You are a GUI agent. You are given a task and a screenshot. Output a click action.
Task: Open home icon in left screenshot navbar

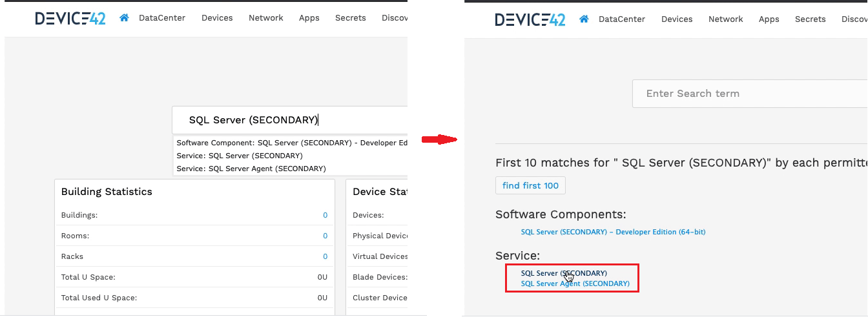pos(124,18)
